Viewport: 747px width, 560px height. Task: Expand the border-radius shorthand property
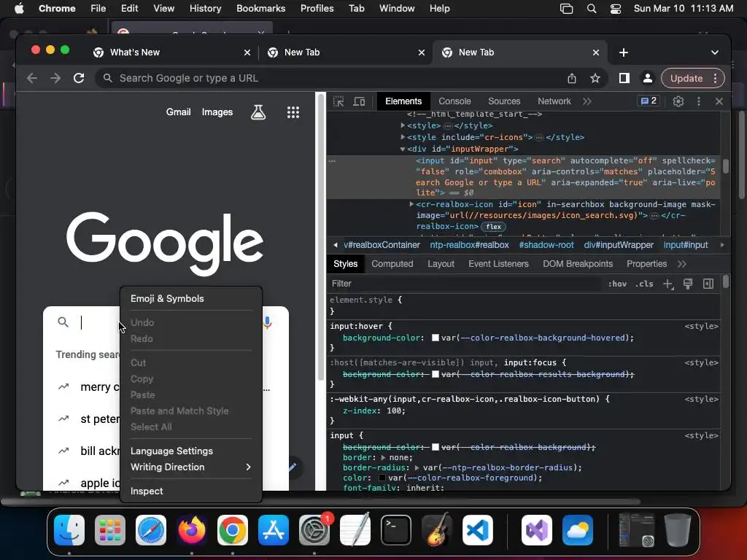(417, 468)
